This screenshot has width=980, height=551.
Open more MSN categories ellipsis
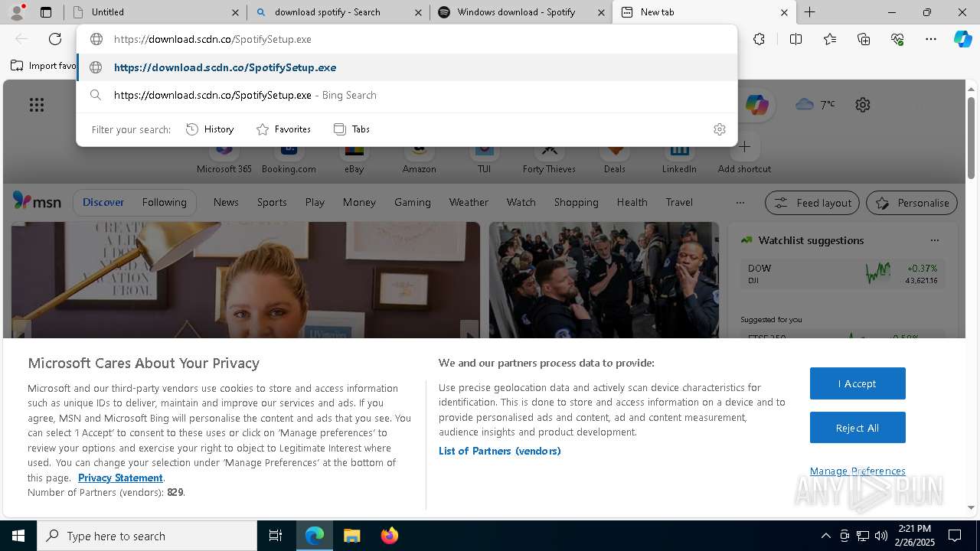point(740,203)
